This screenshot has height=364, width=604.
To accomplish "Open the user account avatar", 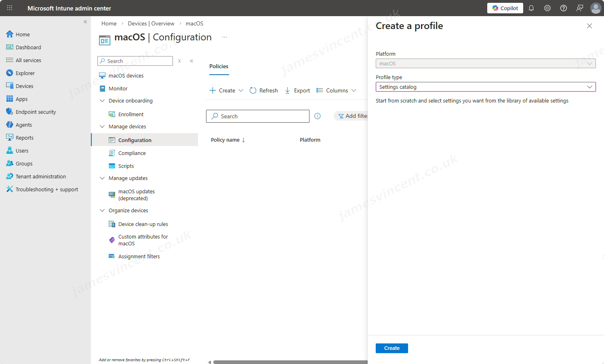I will tap(596, 8).
